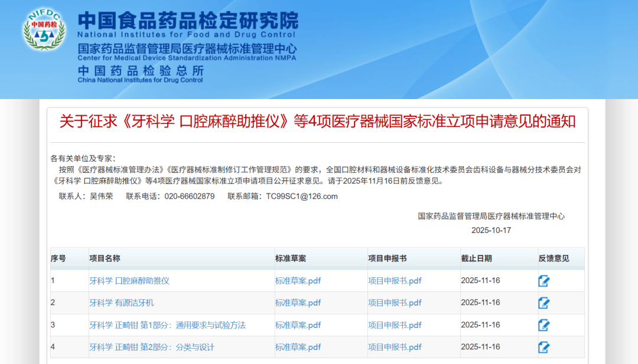
Task: Click the 截止日期 column header
Action: [476, 258]
